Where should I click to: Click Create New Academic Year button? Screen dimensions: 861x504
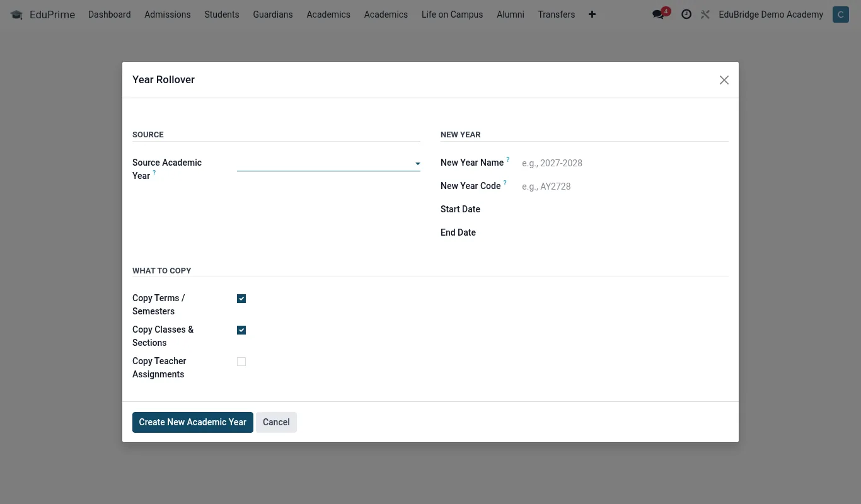[x=193, y=422]
